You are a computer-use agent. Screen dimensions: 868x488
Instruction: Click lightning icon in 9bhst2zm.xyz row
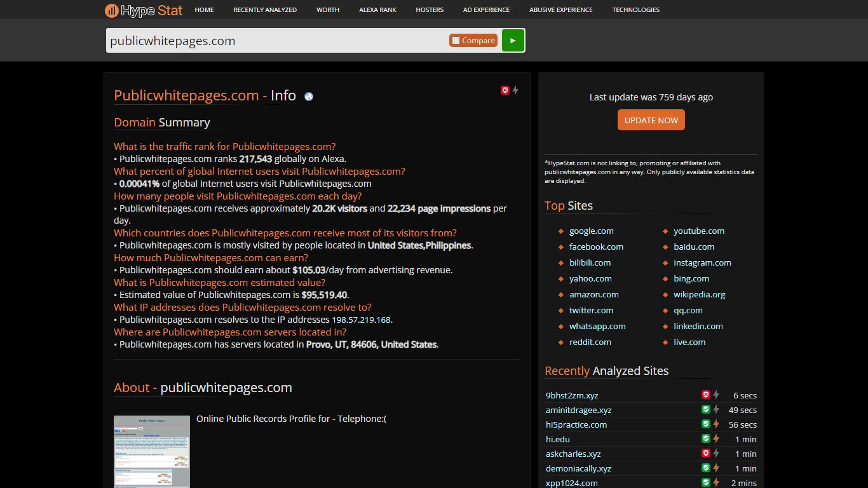[x=716, y=395]
